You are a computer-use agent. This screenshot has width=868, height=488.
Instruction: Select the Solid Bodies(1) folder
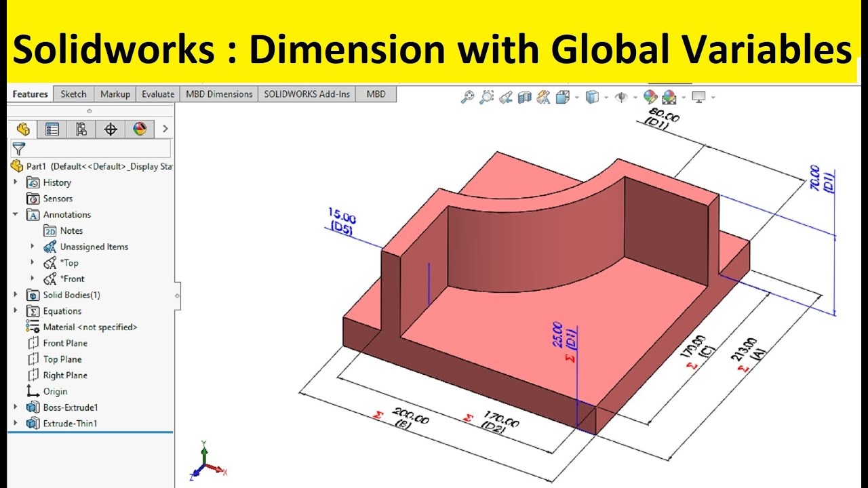[63, 295]
